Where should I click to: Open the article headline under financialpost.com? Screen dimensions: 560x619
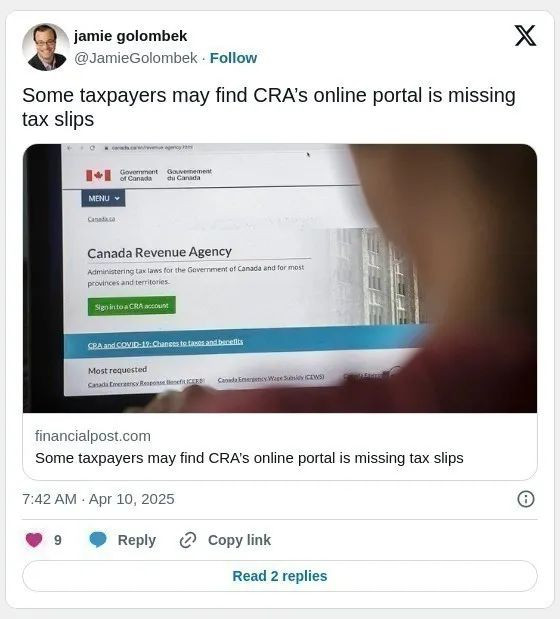point(249,458)
